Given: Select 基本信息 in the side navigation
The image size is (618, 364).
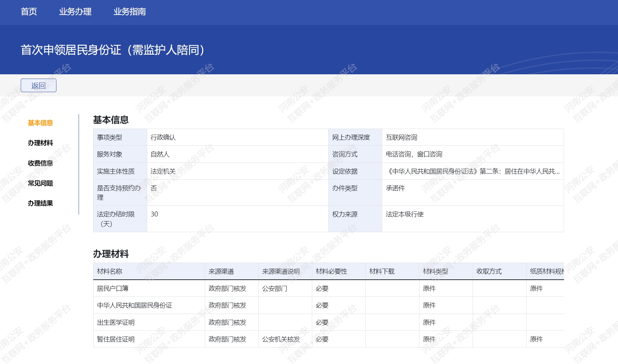Looking at the screenshot, I should (x=40, y=123).
